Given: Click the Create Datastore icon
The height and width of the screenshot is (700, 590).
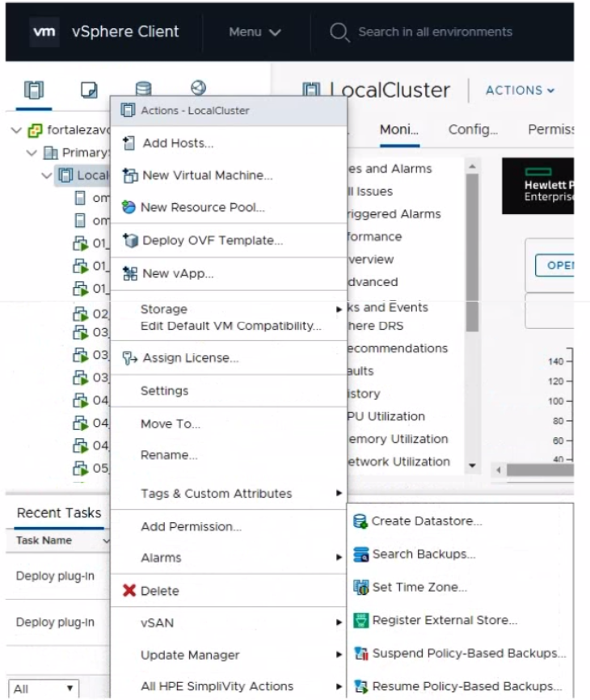Looking at the screenshot, I should (360, 521).
